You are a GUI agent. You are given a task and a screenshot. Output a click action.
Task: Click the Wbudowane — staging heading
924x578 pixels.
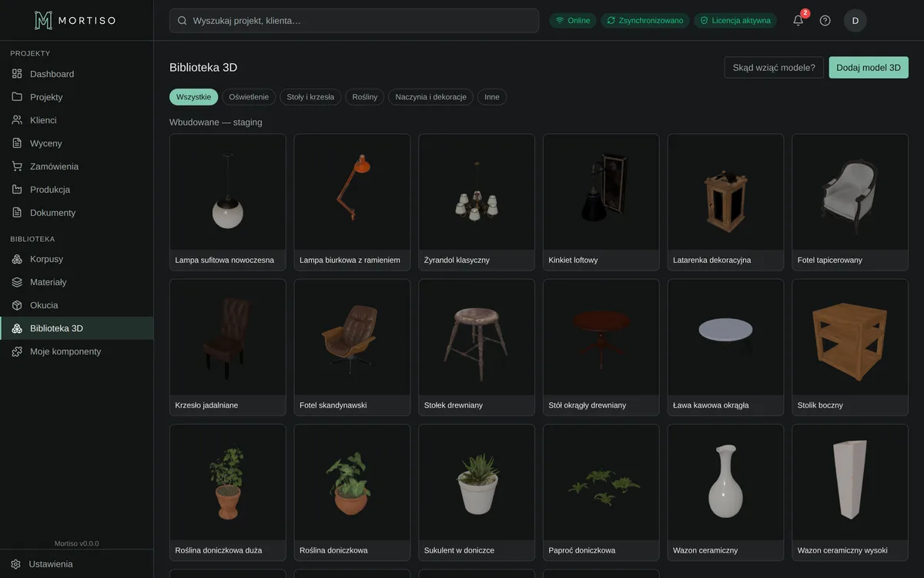(x=216, y=122)
